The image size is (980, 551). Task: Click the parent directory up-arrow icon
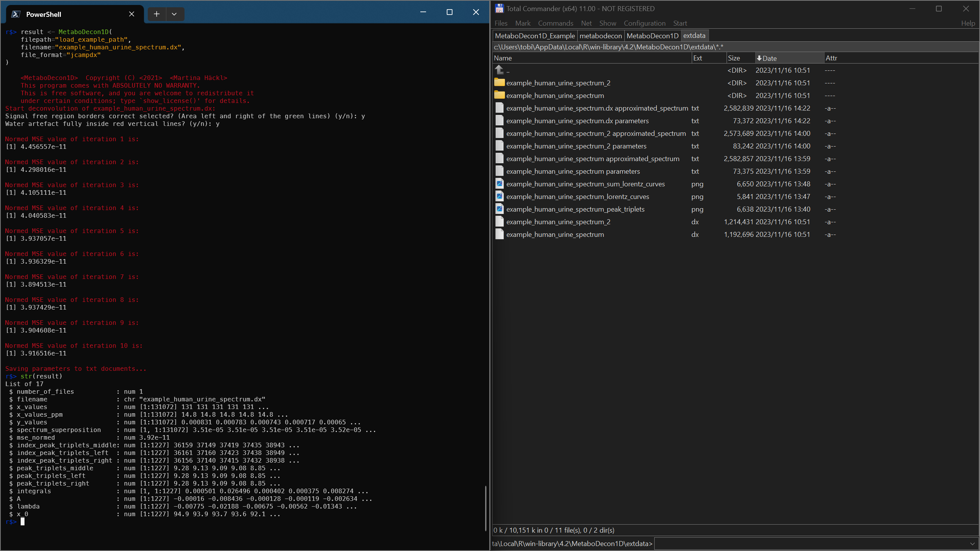click(499, 70)
